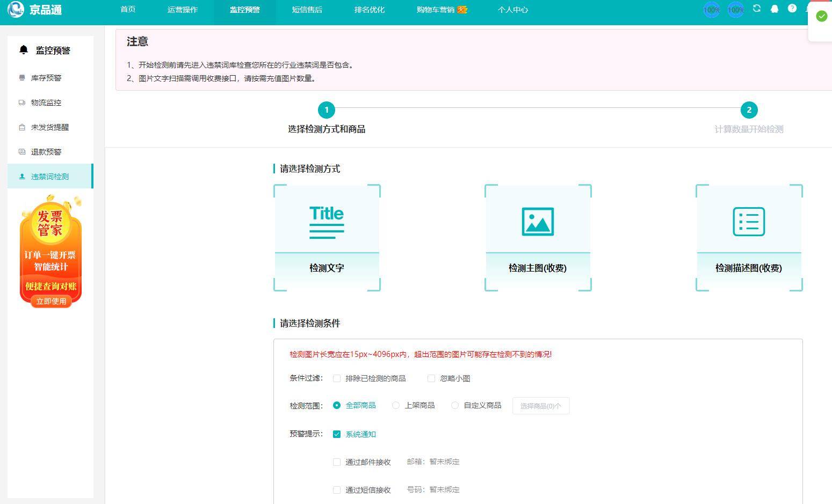Check the 忽略小图 option
This screenshot has width=832, height=504.
[x=431, y=378]
